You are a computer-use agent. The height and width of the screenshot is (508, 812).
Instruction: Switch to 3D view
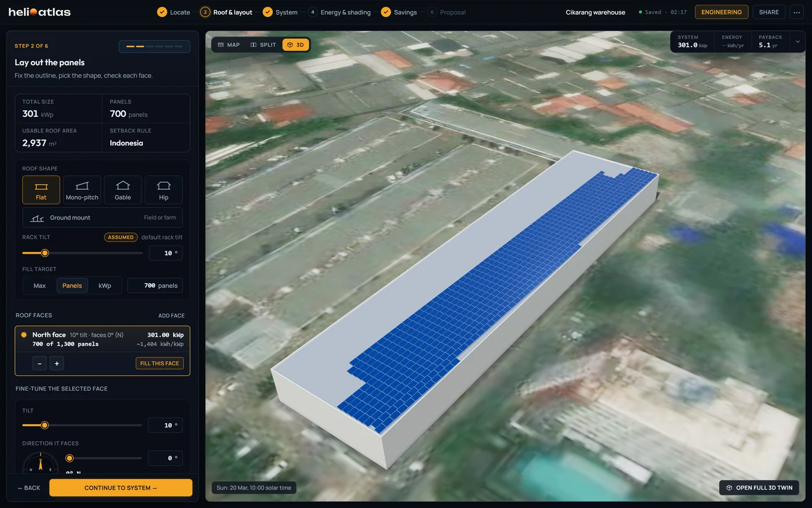click(296, 45)
